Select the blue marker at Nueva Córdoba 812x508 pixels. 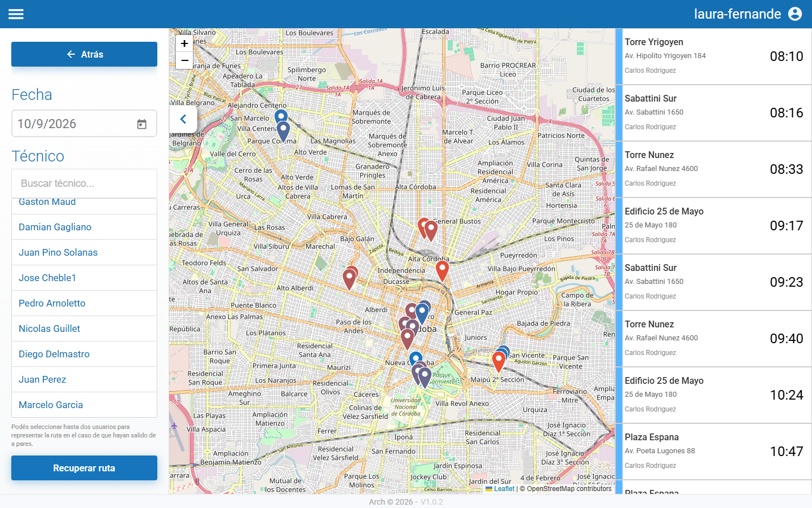416,357
